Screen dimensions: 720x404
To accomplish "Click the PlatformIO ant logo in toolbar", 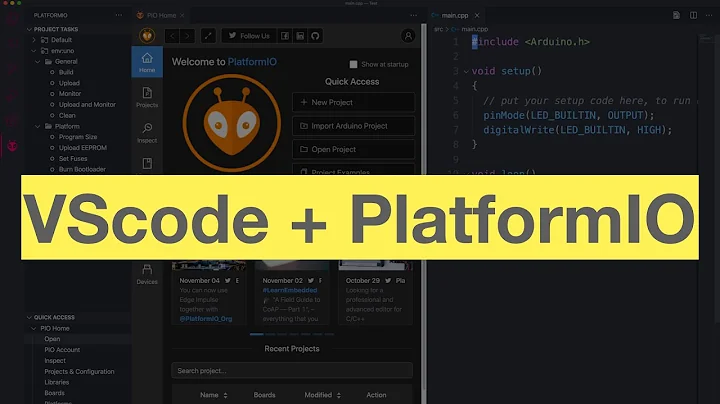I will 147,36.
